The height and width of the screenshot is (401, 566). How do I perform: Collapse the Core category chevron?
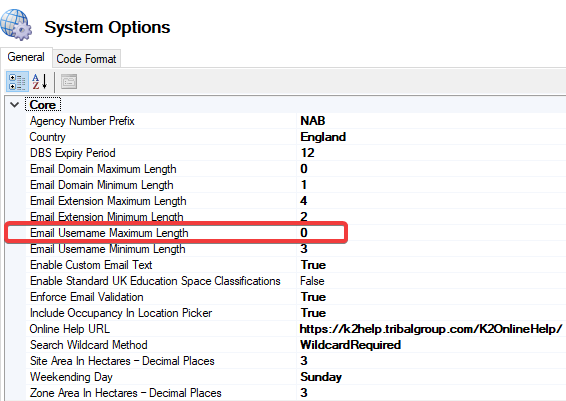(14, 105)
